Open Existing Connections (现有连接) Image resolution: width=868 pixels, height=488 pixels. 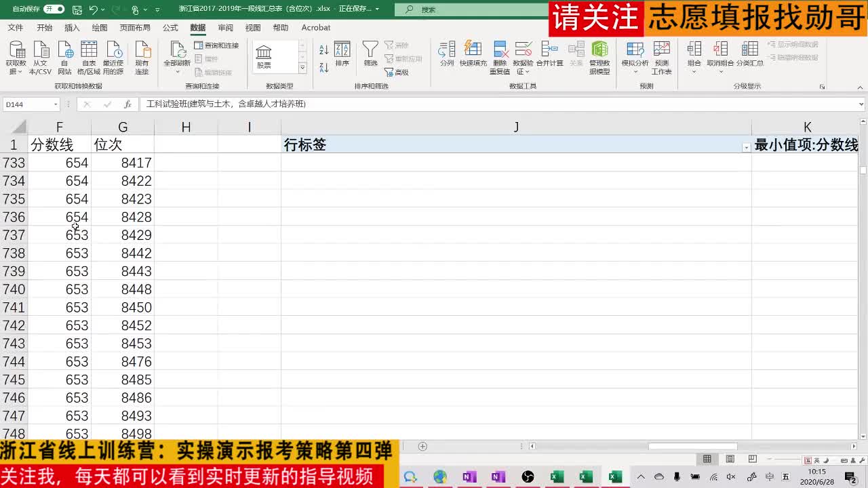point(142,58)
